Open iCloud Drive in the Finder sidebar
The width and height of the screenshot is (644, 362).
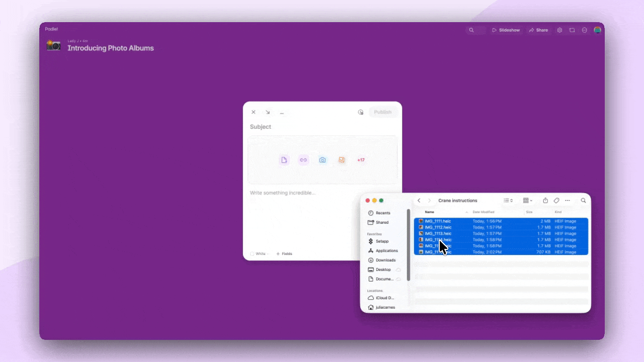(x=386, y=298)
